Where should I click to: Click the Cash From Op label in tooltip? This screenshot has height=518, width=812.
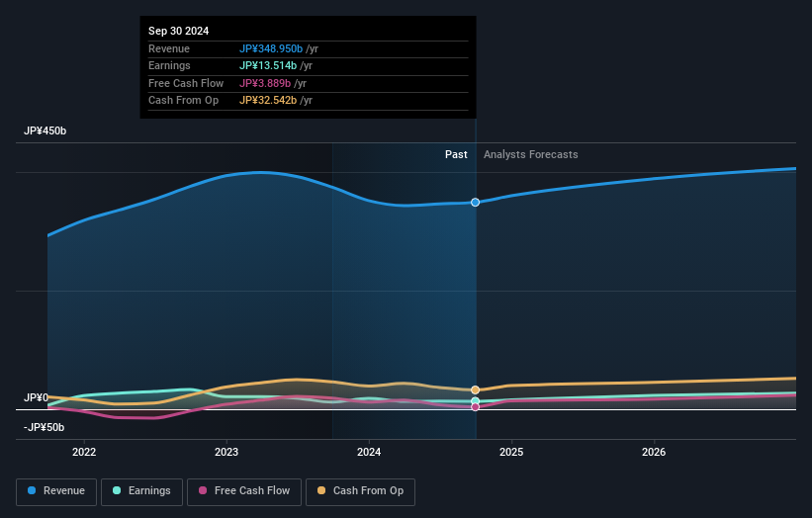(x=183, y=101)
